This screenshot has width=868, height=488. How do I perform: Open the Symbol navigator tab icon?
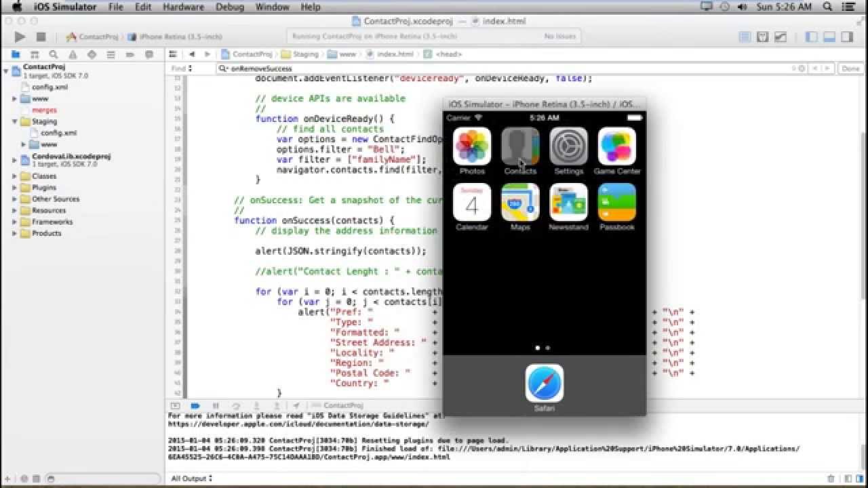click(35, 54)
